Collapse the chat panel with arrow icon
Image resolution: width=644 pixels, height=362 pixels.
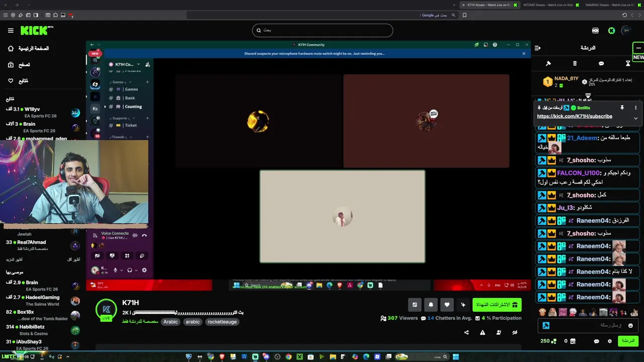tap(538, 48)
